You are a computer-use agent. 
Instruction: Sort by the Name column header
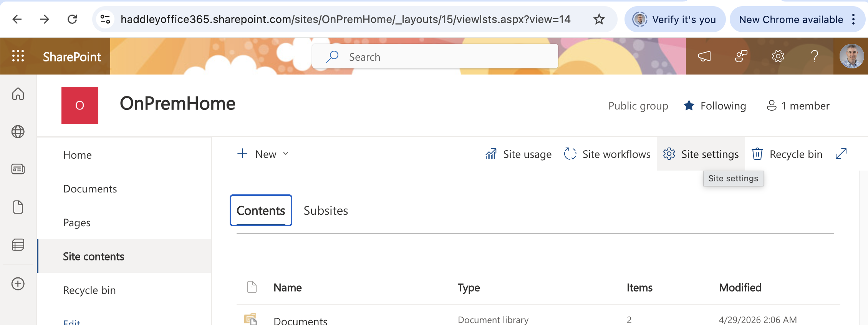(288, 287)
